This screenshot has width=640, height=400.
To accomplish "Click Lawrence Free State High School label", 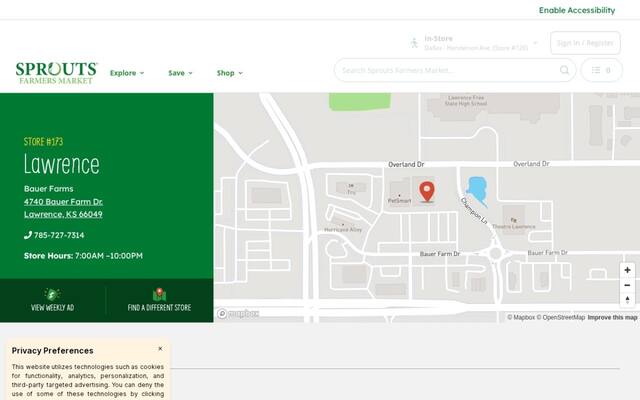I will click(466, 100).
